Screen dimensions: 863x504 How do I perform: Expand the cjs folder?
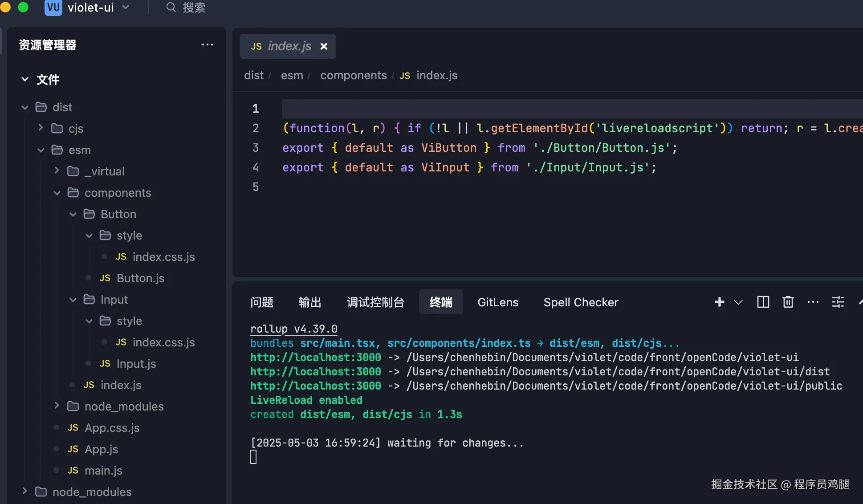41,128
